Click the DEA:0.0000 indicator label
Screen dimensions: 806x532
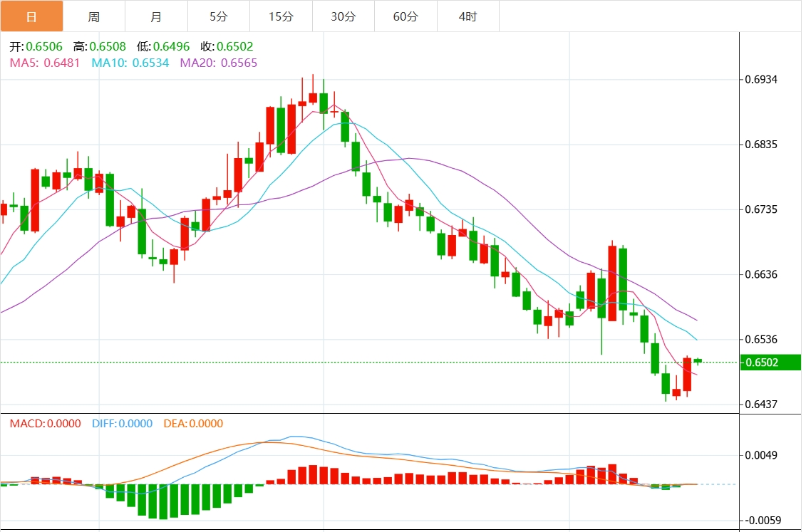click(193, 424)
